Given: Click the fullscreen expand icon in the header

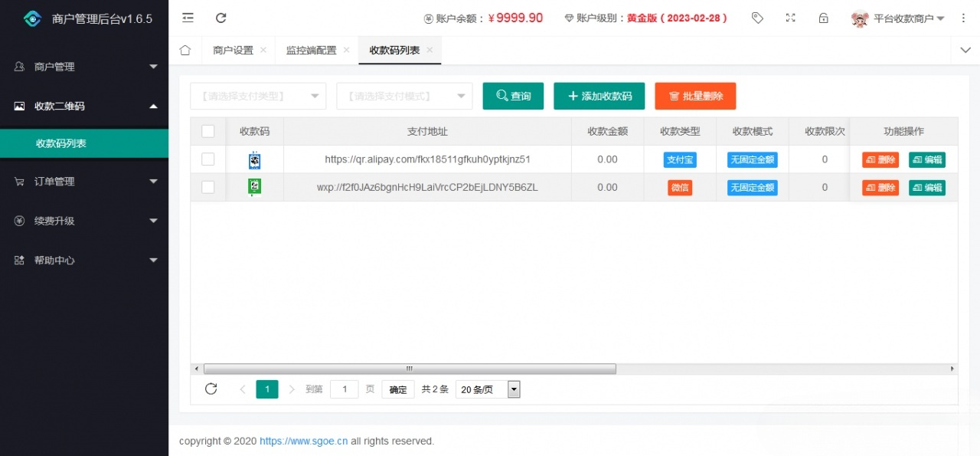Looking at the screenshot, I should 791,18.
